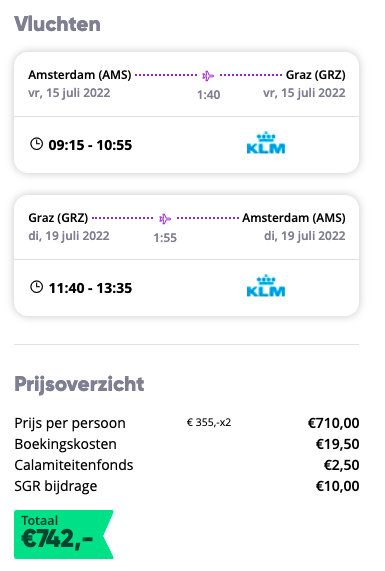Viewport: 385px width, 571px height.
Task: Click the purple airplane icon above 1:40
Action: click(208, 76)
